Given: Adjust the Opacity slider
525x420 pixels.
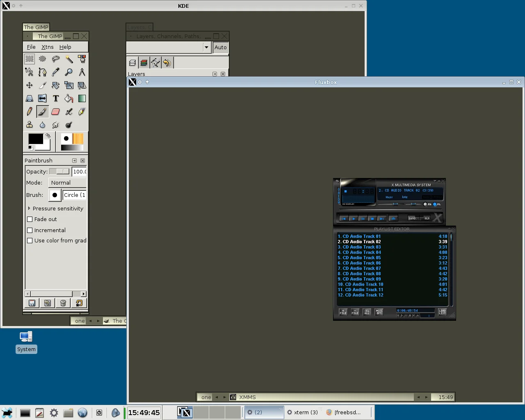Looking at the screenshot, I should coord(59,171).
